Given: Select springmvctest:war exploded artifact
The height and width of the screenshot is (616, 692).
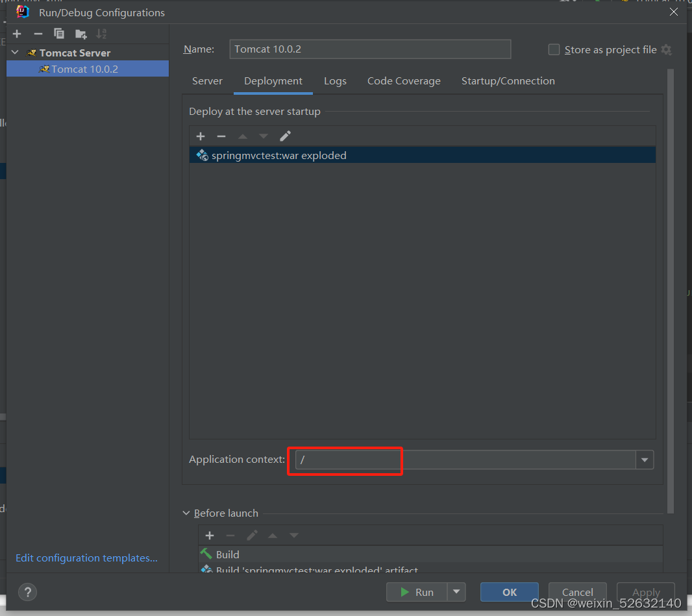Looking at the screenshot, I should pyautogui.click(x=423, y=155).
